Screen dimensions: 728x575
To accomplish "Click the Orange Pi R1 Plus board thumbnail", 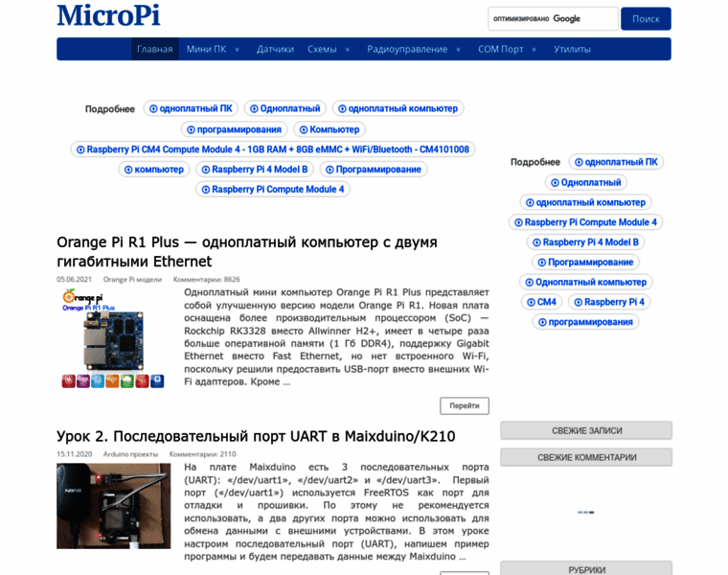I will [113, 338].
